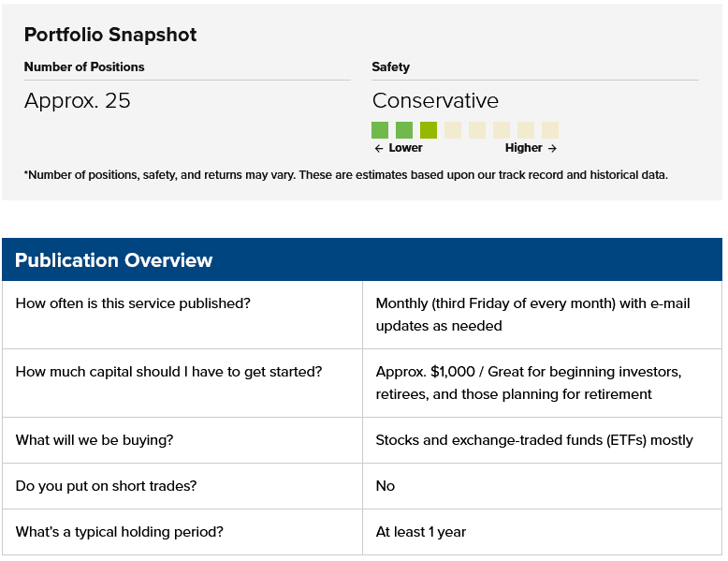
Task: Select the Approx. $1,000 answer cell
Action: 543,383
